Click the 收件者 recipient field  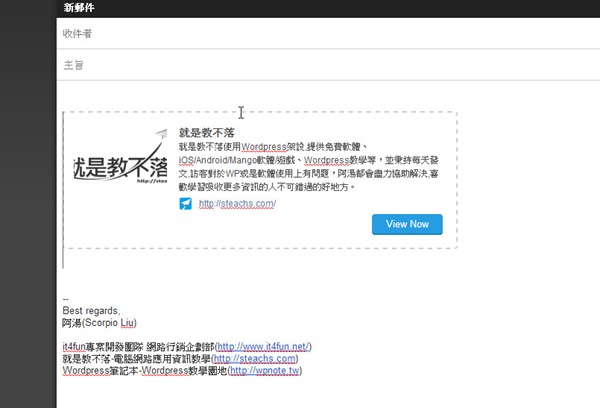[328, 34]
